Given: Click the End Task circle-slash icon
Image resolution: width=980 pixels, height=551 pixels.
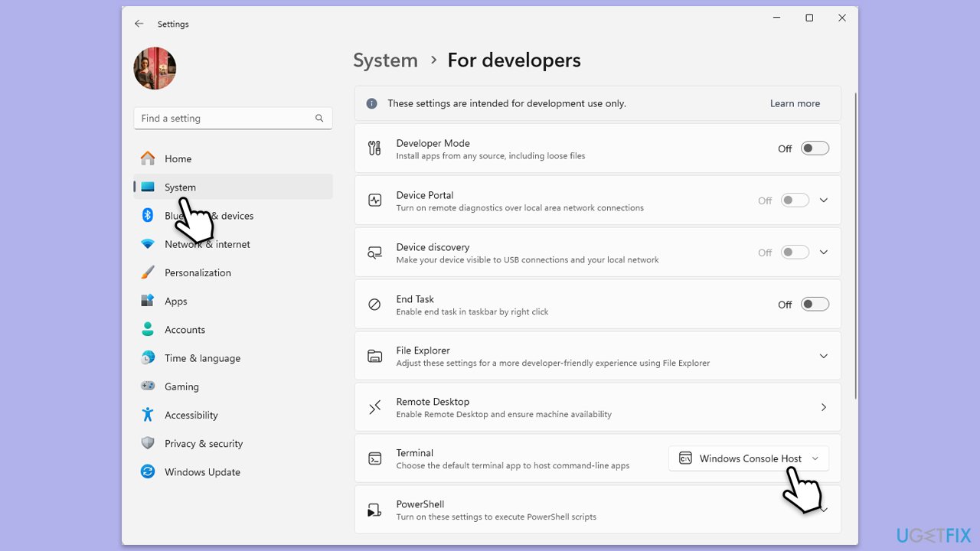Looking at the screenshot, I should tap(374, 305).
